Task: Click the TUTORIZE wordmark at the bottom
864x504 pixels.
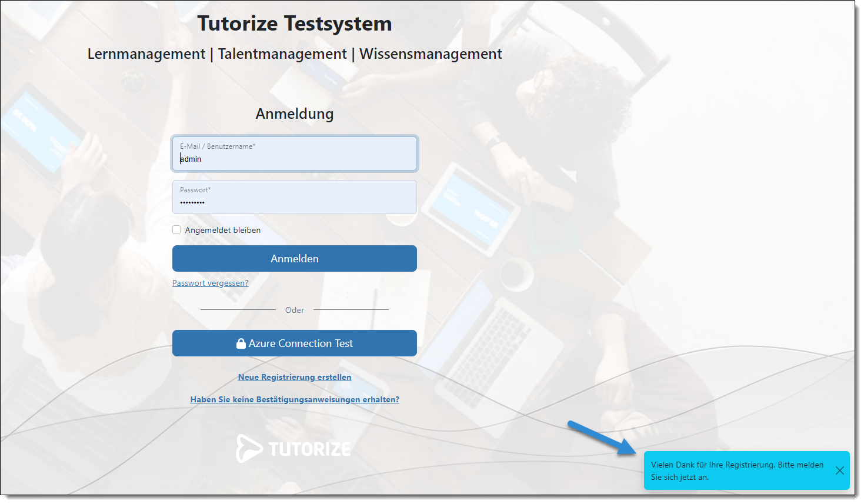Action: pyautogui.click(x=309, y=448)
